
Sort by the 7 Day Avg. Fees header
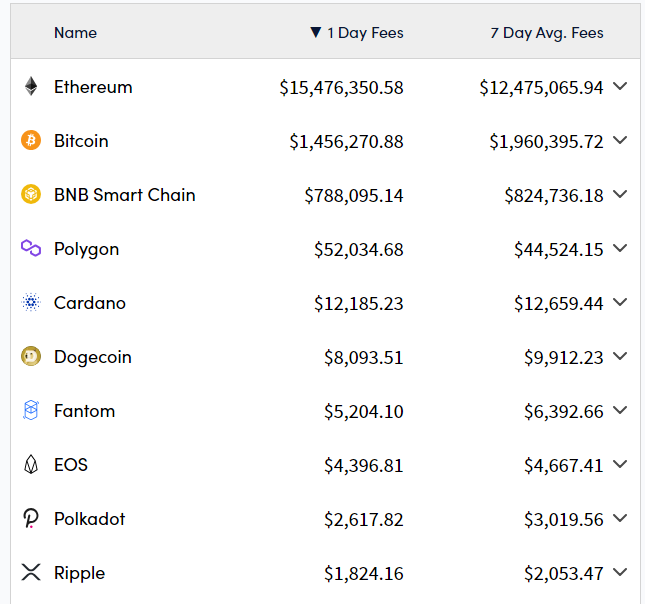coord(547,33)
